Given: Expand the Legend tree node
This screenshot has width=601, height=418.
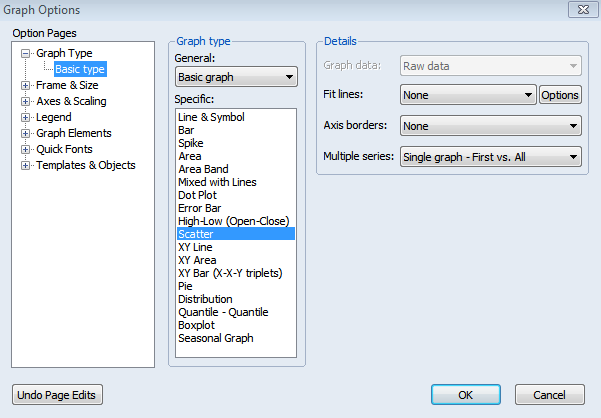Looking at the screenshot, I should pos(25,117).
